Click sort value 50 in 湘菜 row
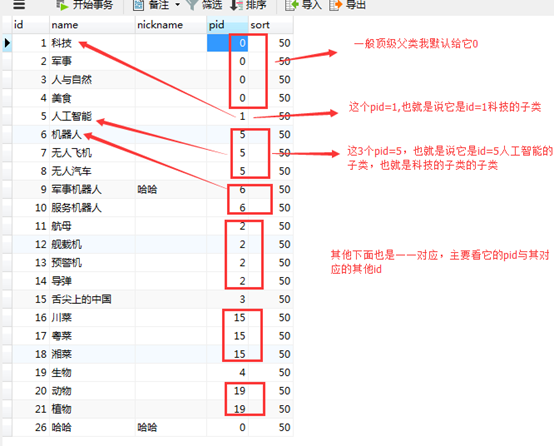The image size is (554, 446). [284, 354]
